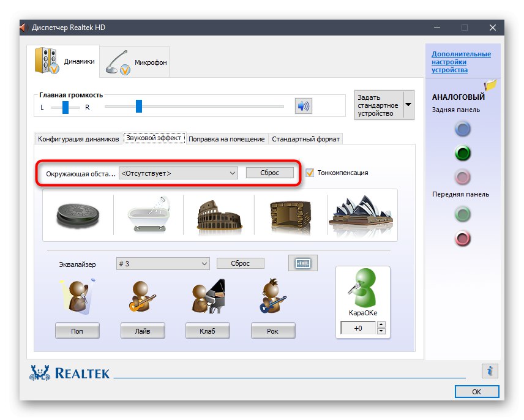Switch to the Динамики device tab
Viewport: 524px width, 420px height.
[64, 61]
